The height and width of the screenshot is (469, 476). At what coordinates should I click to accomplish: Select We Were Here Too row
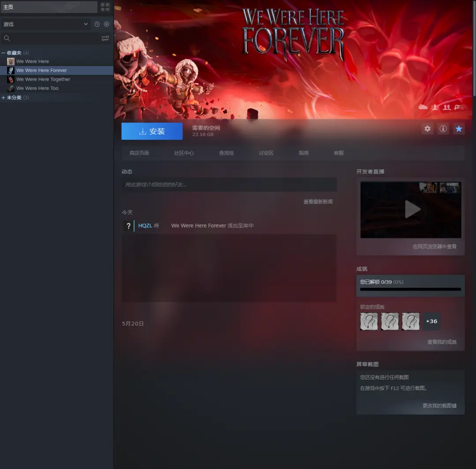(57, 88)
